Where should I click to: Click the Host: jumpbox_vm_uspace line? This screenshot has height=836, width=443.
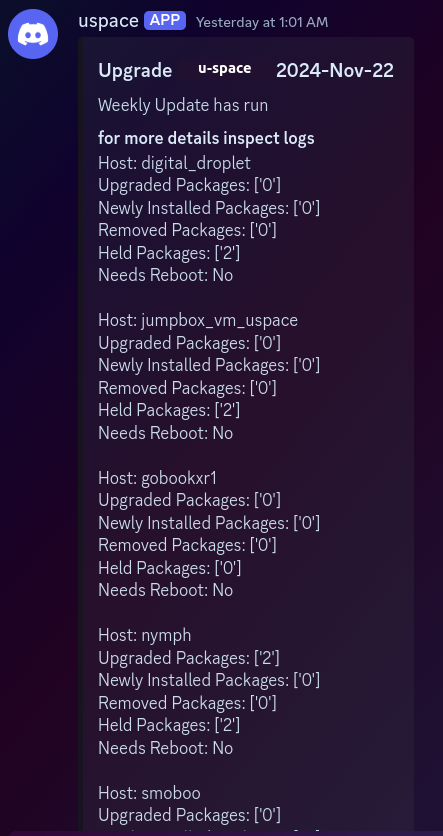pyautogui.click(x=198, y=320)
